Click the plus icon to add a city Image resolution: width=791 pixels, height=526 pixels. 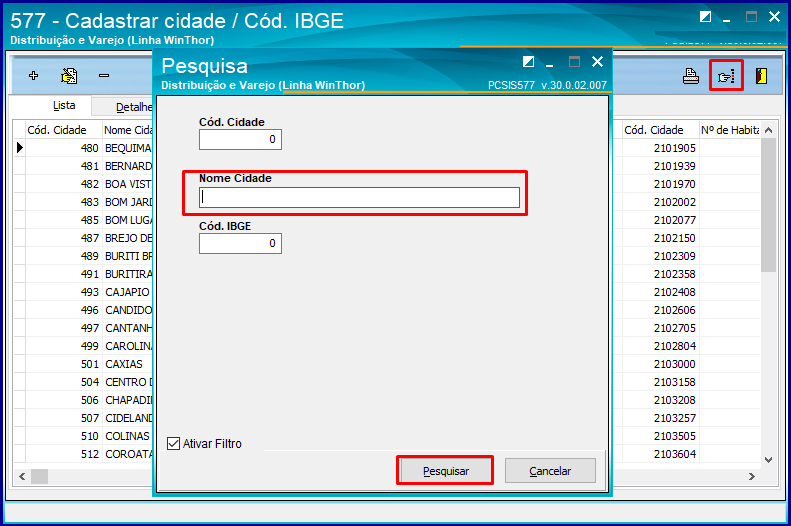pos(33,76)
